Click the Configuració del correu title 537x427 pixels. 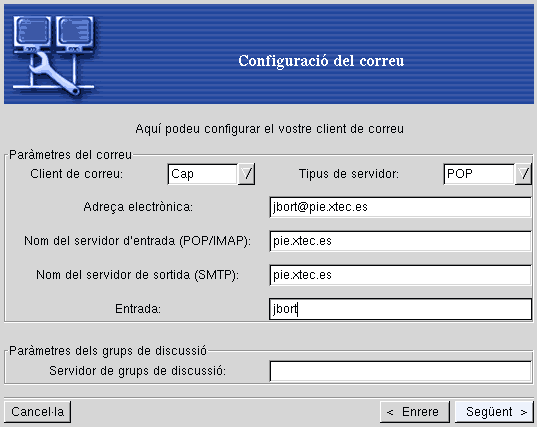click(321, 61)
